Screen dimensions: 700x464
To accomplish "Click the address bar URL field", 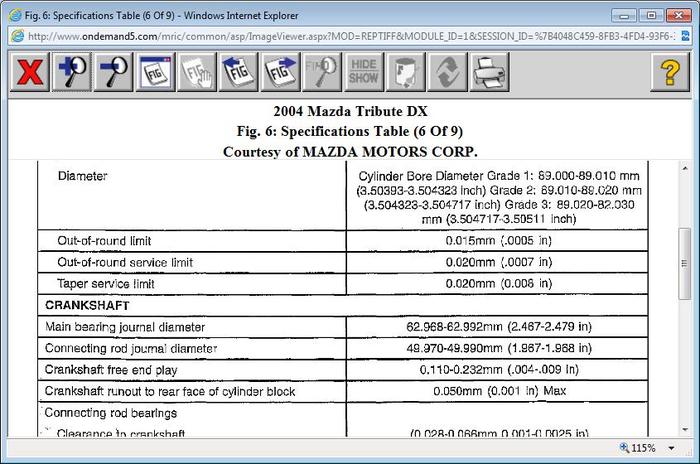I will click(352, 36).
